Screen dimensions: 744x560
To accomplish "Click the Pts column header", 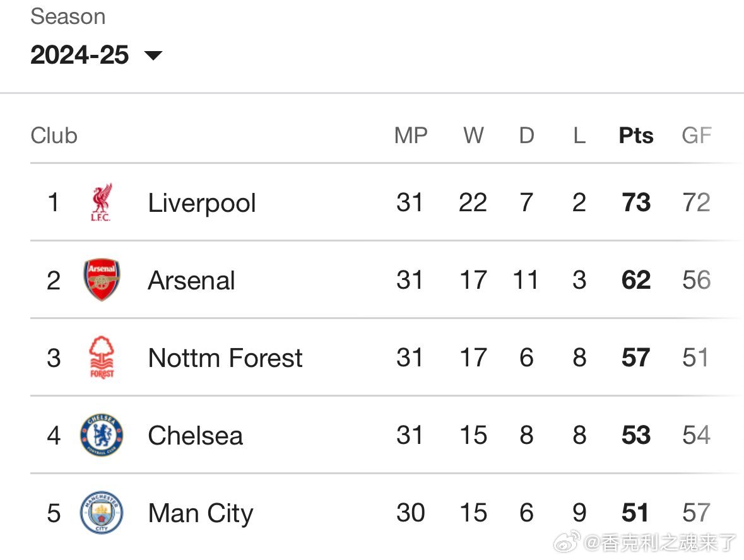I will 636,136.
